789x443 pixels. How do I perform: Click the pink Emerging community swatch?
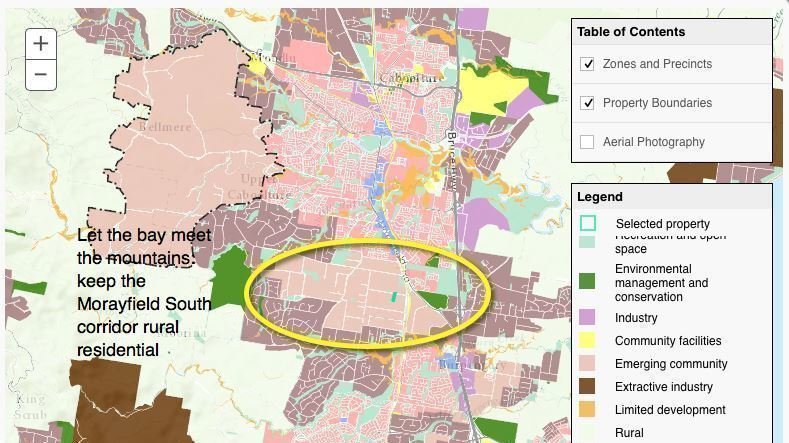pyautogui.click(x=588, y=364)
